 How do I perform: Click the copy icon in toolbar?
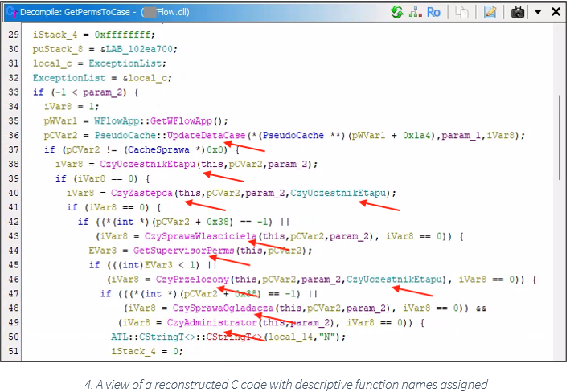(461, 12)
